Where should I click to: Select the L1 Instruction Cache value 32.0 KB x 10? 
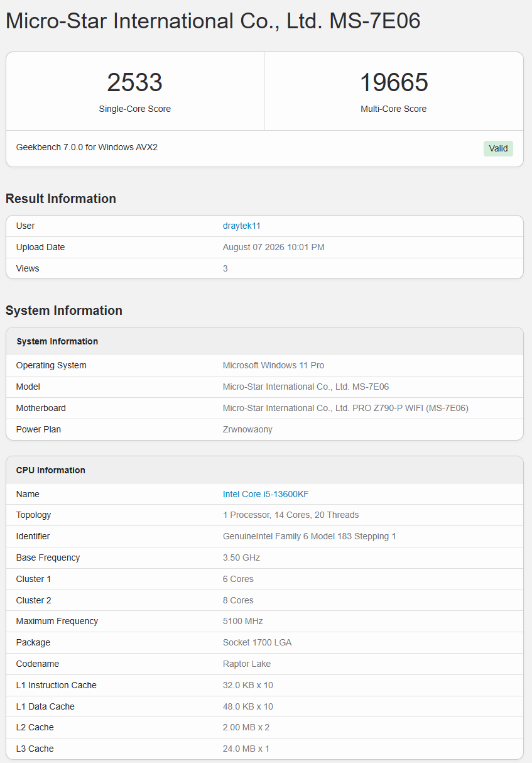pyautogui.click(x=248, y=685)
